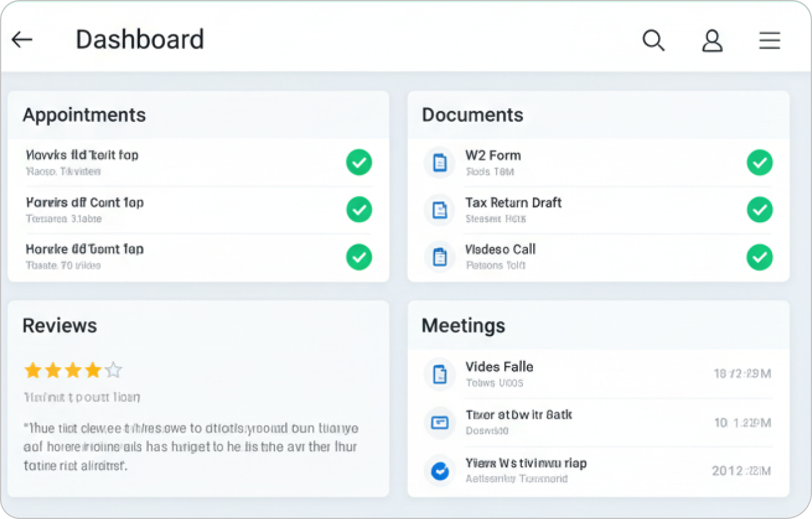The image size is (812, 519).
Task: Click the review quote text
Action: pyautogui.click(x=191, y=447)
